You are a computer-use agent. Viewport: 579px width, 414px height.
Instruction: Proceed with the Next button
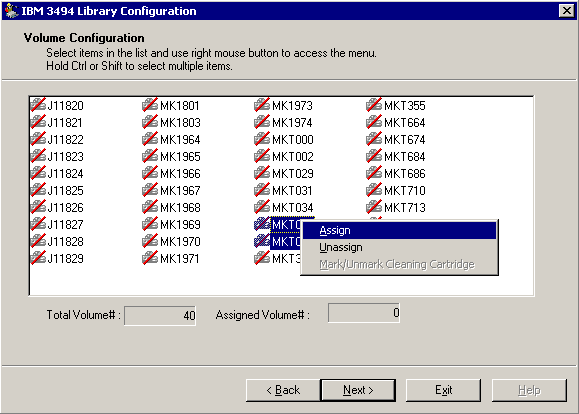tap(358, 390)
